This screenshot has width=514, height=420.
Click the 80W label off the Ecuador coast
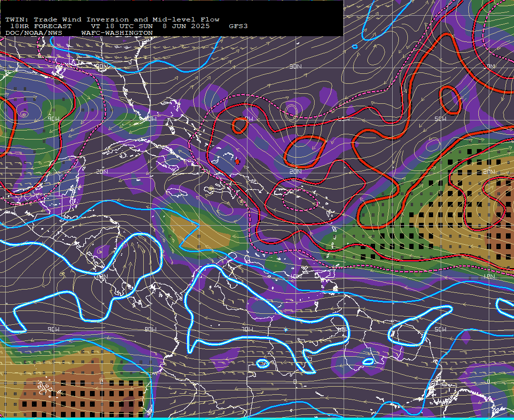(150, 329)
